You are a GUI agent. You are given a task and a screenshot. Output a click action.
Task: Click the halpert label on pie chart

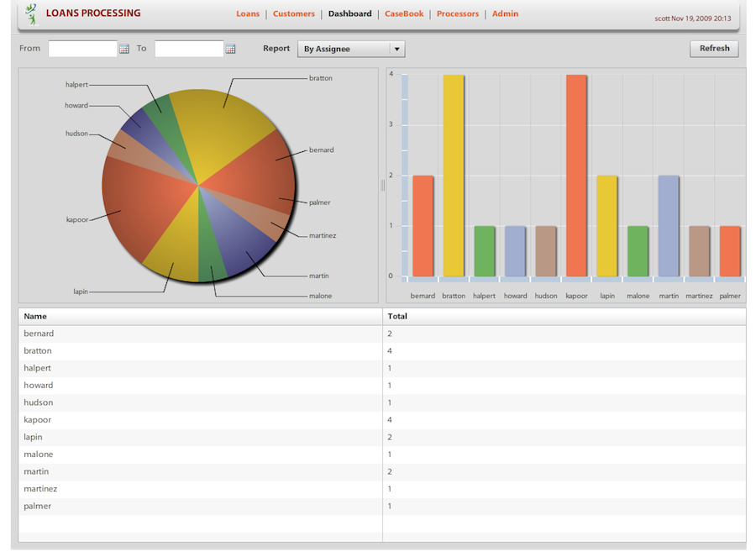pyautogui.click(x=76, y=84)
